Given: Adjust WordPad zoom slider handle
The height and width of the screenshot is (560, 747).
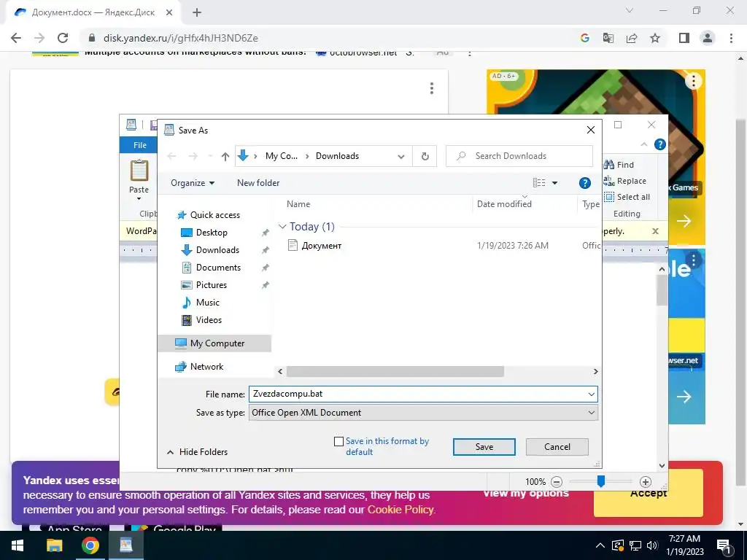Looking at the screenshot, I should pos(601,481).
